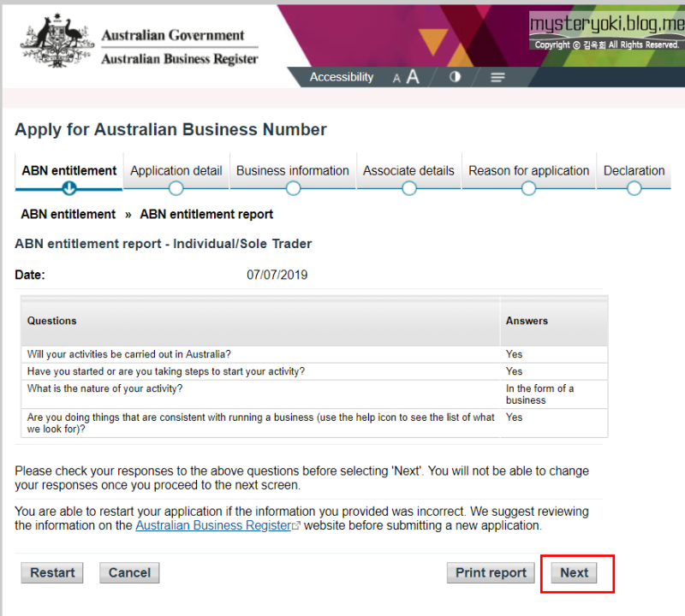Image resolution: width=685 pixels, height=616 pixels.
Task: Toggle the high contrast half-circle icon
Action: 455,77
